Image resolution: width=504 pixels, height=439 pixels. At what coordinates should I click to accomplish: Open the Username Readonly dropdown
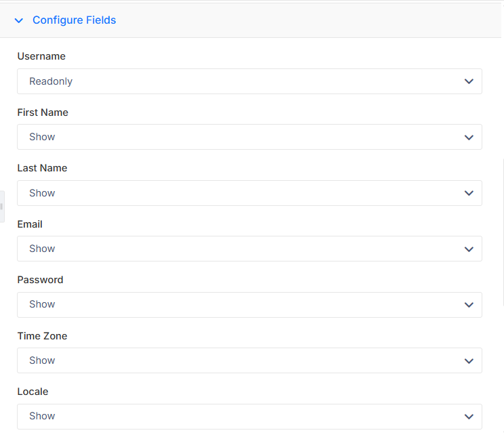click(x=249, y=81)
